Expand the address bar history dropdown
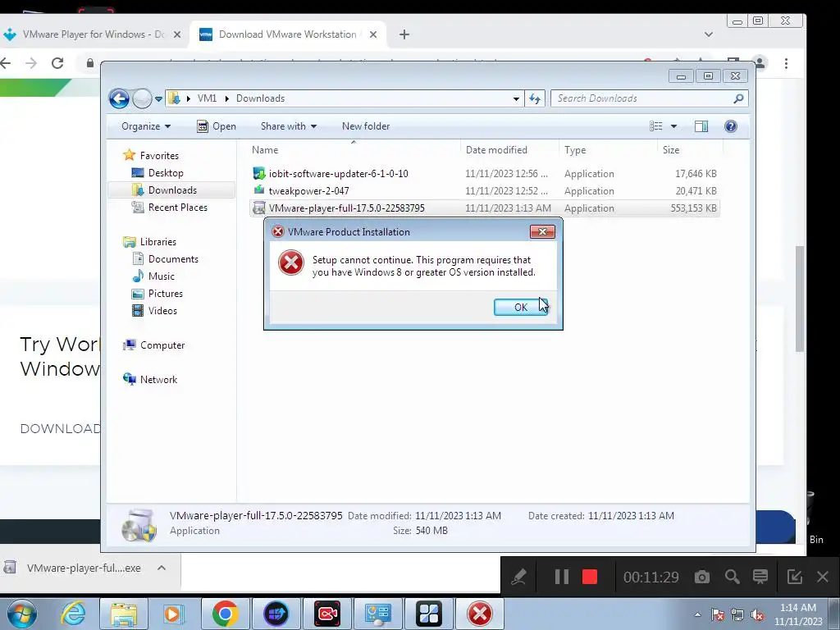The width and height of the screenshot is (840, 630). tap(516, 98)
